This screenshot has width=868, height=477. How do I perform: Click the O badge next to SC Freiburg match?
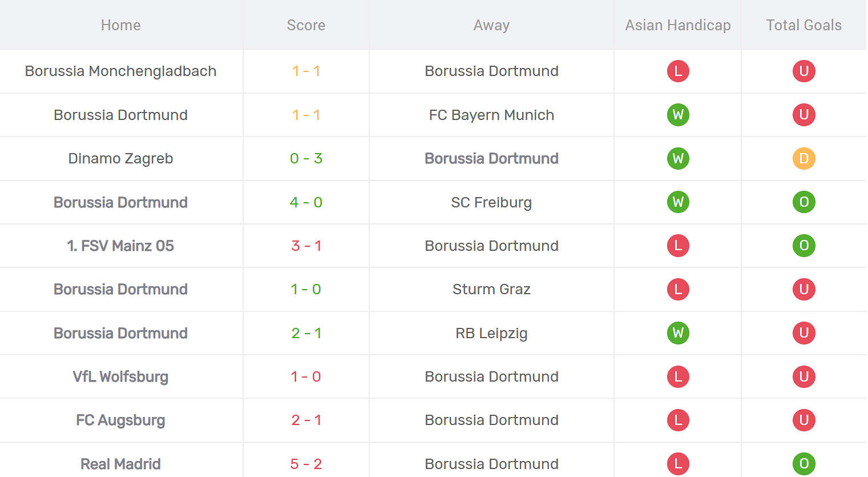[804, 202]
